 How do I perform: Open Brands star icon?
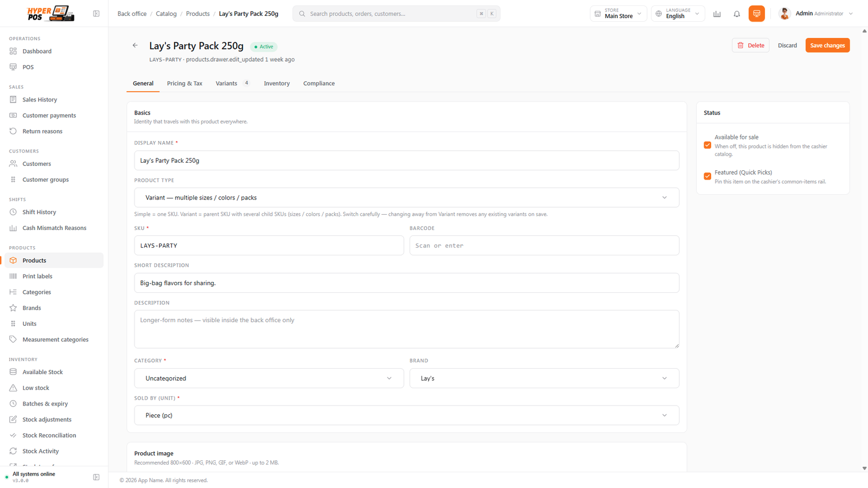(13, 307)
